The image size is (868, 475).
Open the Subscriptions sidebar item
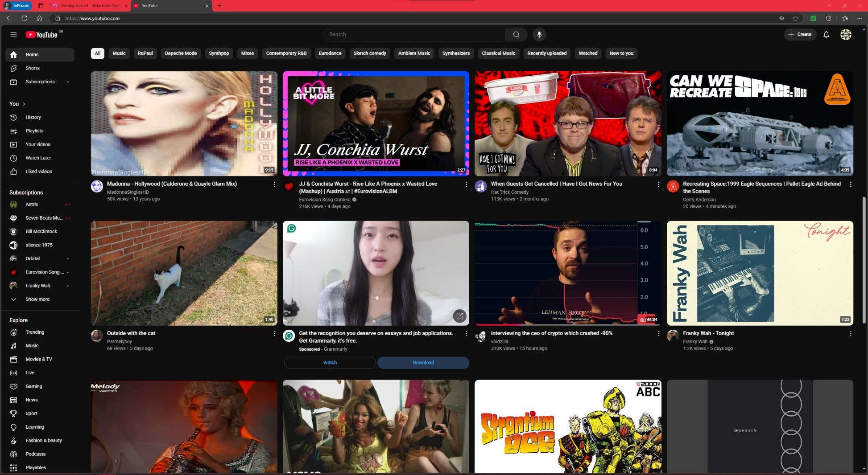(40, 82)
